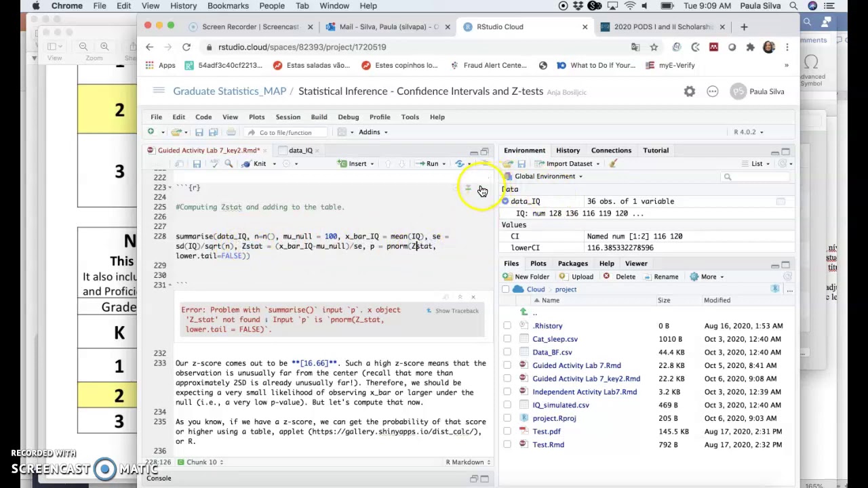Toggle the RStudio Cloud sidebar hamburger menu
Viewport: 868px width, 488px height.
click(x=159, y=91)
